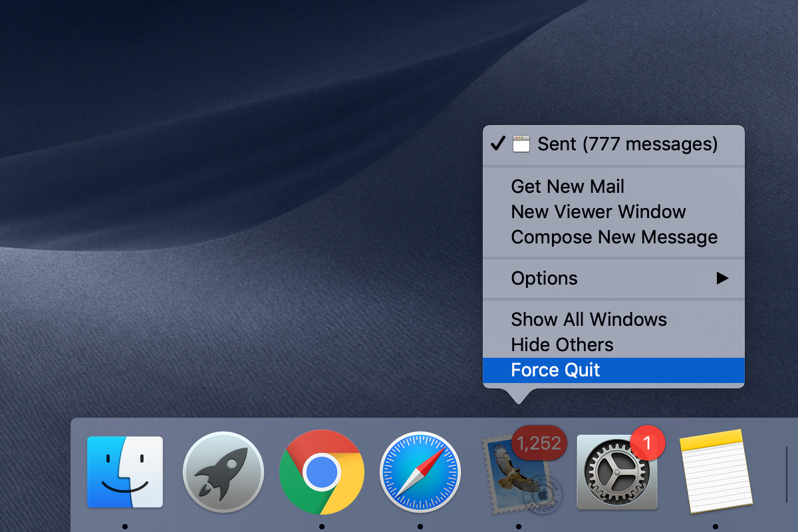Force Quit the Mail app

[555, 370]
